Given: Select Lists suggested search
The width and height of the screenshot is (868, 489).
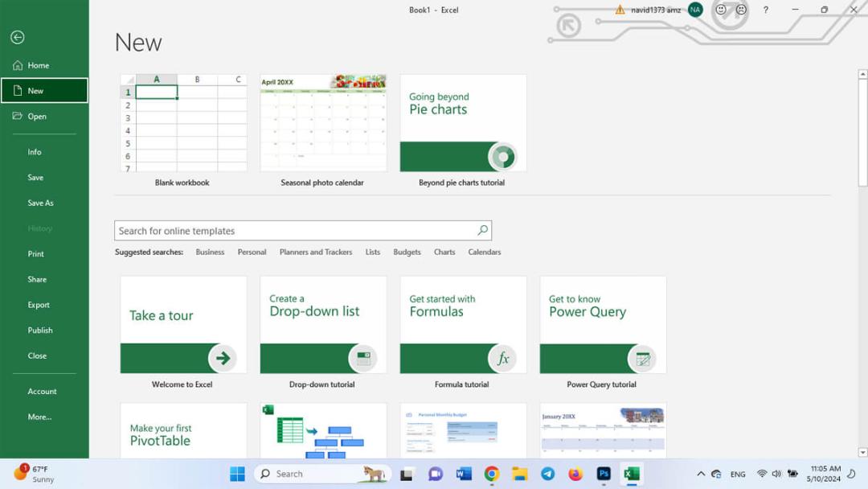Looking at the screenshot, I should (x=373, y=252).
